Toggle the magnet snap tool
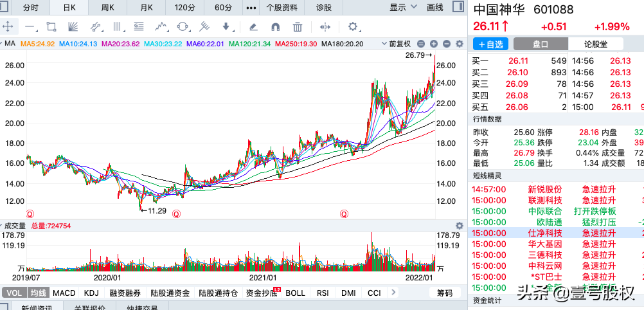Image resolution: width=644 pixels, height=310 pixels. point(275,27)
